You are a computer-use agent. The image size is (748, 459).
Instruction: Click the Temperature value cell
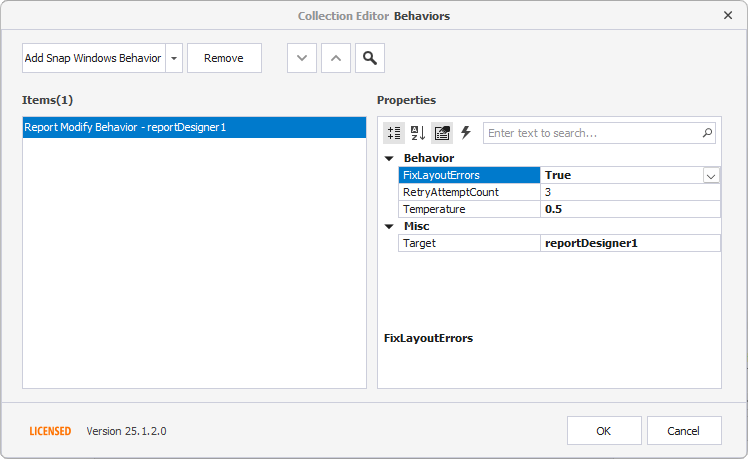(630, 209)
